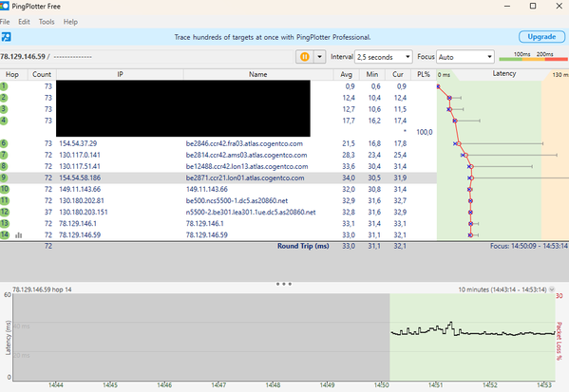Image resolution: width=569 pixels, height=392 pixels.
Task: Click the PingPlotter promo banner icon
Action: [x=6, y=37]
